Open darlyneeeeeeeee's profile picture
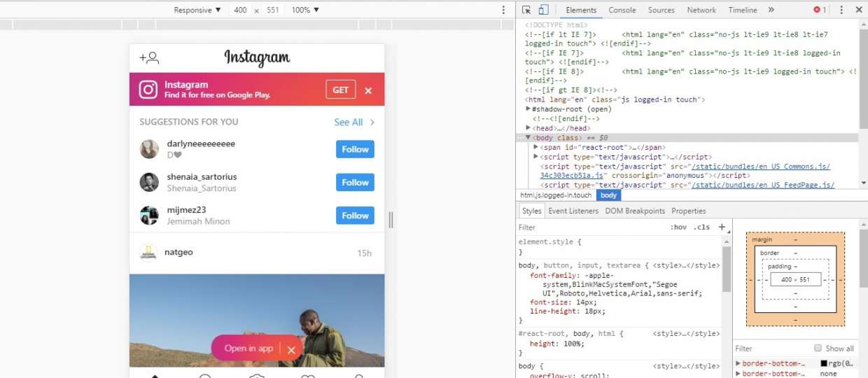 pyautogui.click(x=149, y=149)
